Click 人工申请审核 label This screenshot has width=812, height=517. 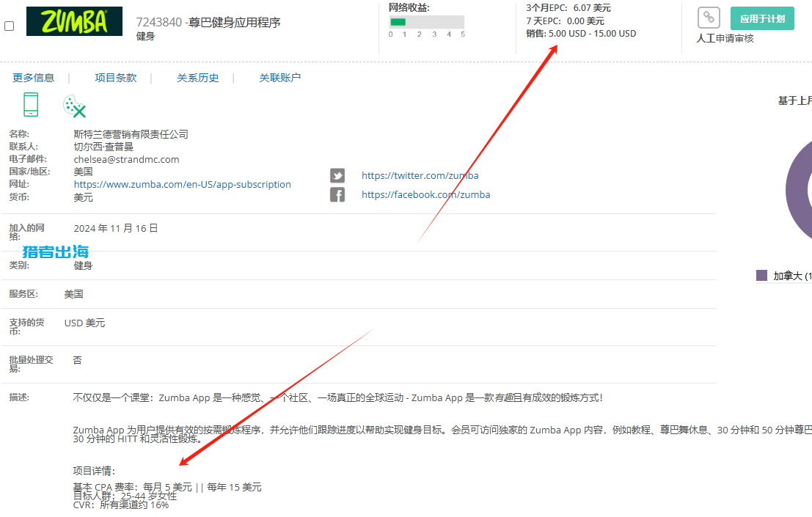point(725,38)
